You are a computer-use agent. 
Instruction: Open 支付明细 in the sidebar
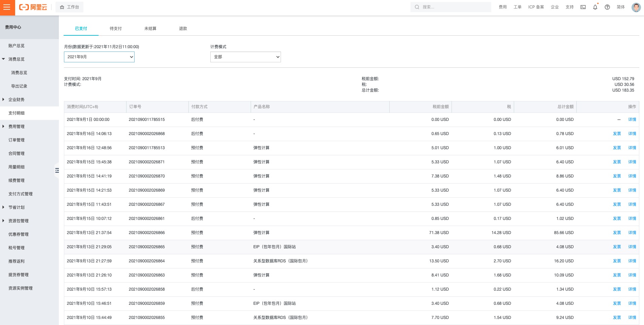point(16,113)
